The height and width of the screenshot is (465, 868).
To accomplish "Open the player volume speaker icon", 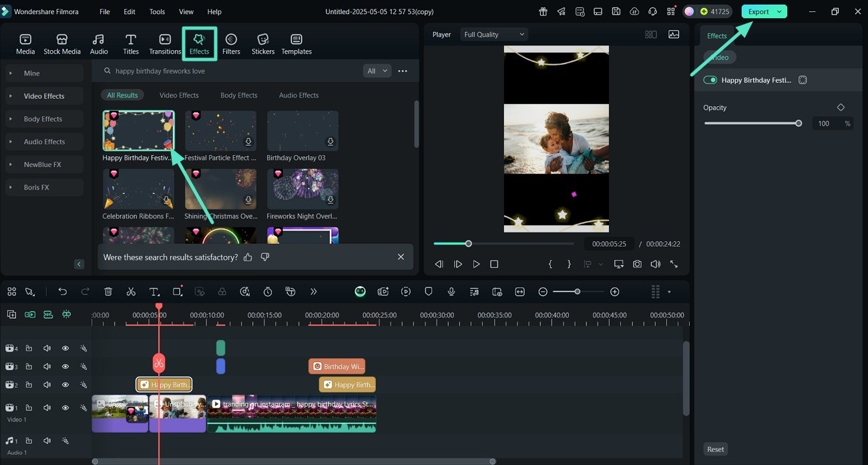I will (x=656, y=264).
